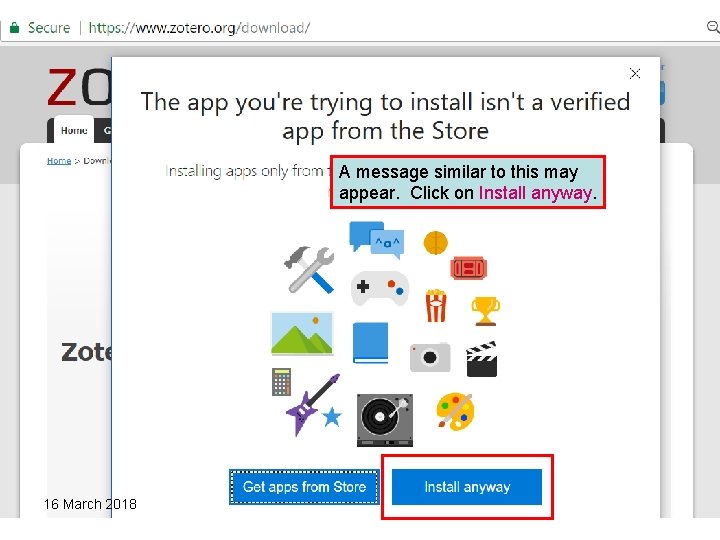Image resolution: width=720 pixels, height=540 pixels.
Task: Follow the Home breadcrumb link
Action: (59, 161)
